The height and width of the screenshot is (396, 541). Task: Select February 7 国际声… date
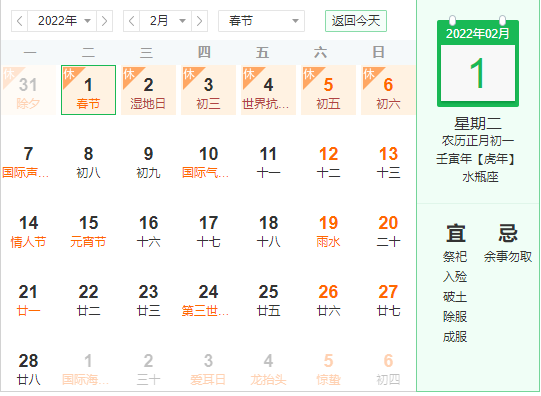tap(28, 162)
